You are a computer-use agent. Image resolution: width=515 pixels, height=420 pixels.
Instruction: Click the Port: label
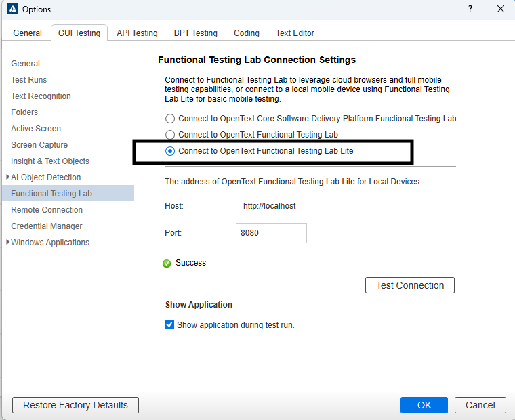pos(173,233)
